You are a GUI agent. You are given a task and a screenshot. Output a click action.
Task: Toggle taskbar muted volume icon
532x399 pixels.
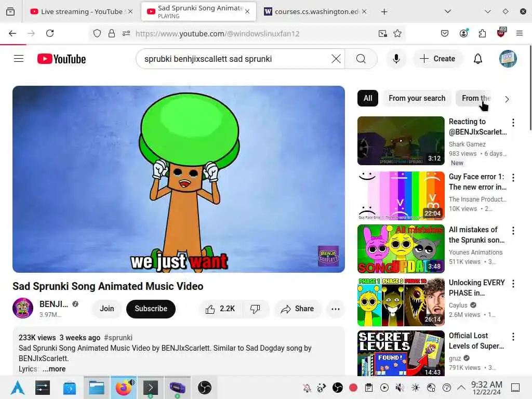(x=400, y=388)
